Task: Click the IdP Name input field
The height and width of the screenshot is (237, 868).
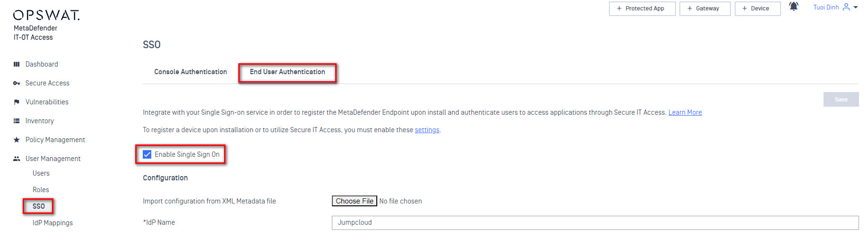Action: [x=595, y=222]
